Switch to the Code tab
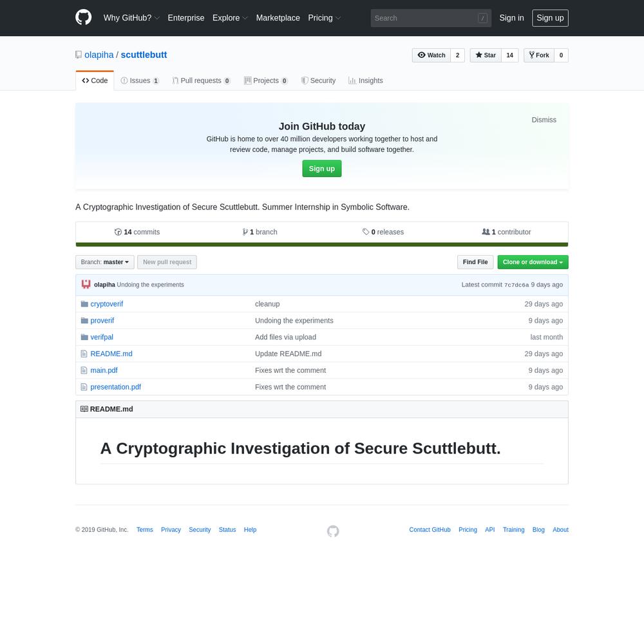The image size is (644, 644). coord(95,80)
